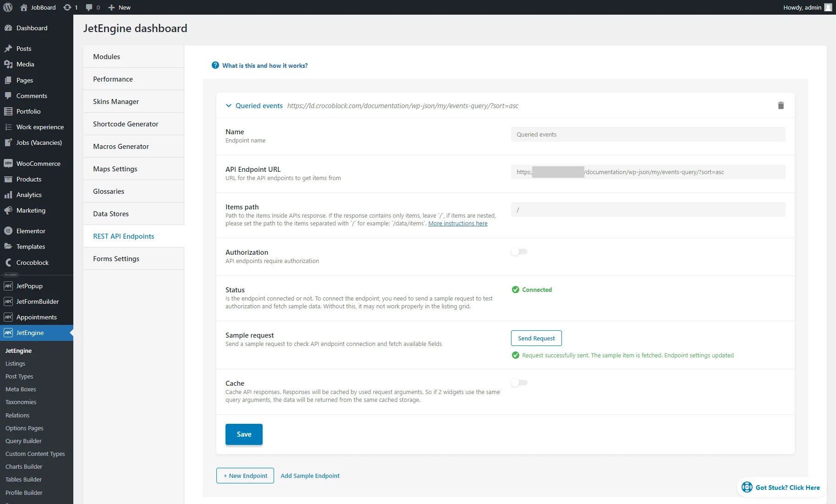The height and width of the screenshot is (504, 836).
Task: Open What is this and how it works
Action: pos(265,66)
